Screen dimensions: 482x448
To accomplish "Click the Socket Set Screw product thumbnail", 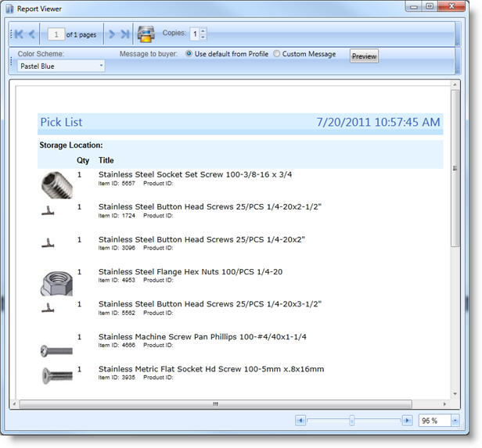I will click(56, 185).
